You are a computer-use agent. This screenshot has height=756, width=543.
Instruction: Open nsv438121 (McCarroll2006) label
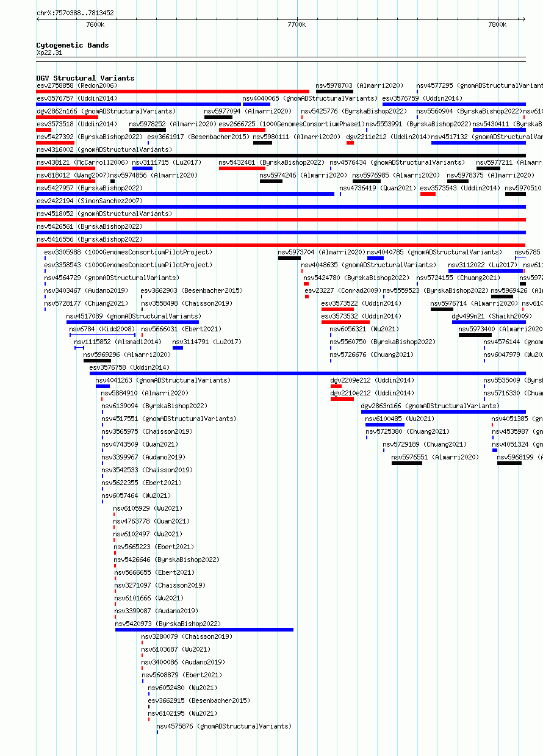click(x=82, y=163)
